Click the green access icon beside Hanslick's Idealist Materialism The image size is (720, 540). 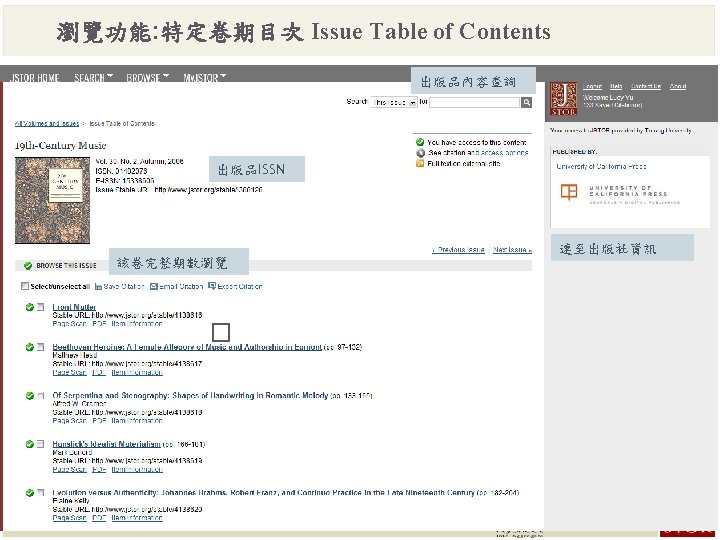30,444
